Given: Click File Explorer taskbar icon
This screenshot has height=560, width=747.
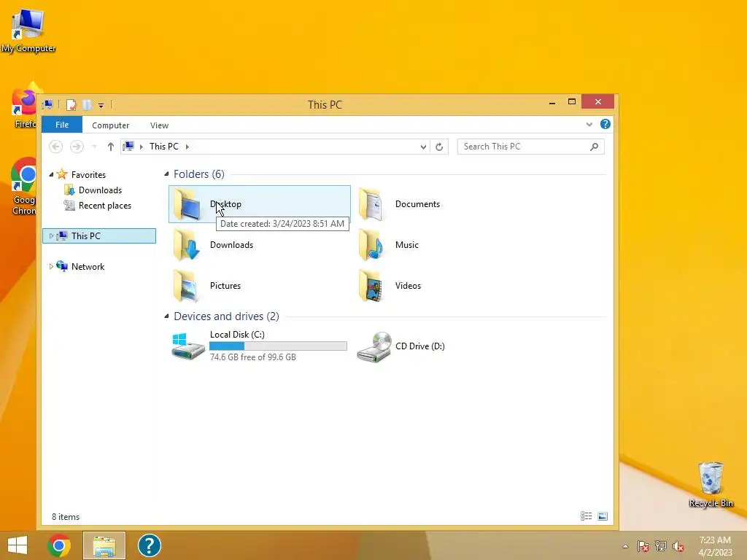Looking at the screenshot, I should (104, 545).
